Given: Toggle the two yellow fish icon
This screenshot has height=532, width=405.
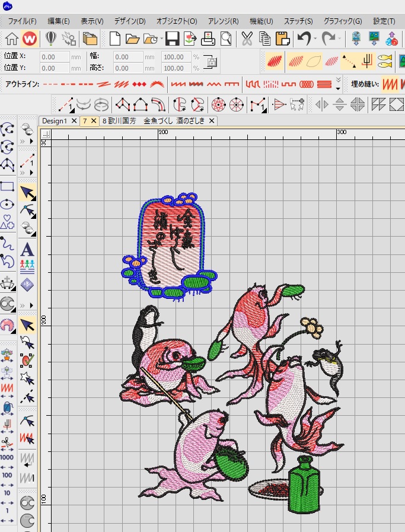Looking at the screenshot, I should point(385,62).
